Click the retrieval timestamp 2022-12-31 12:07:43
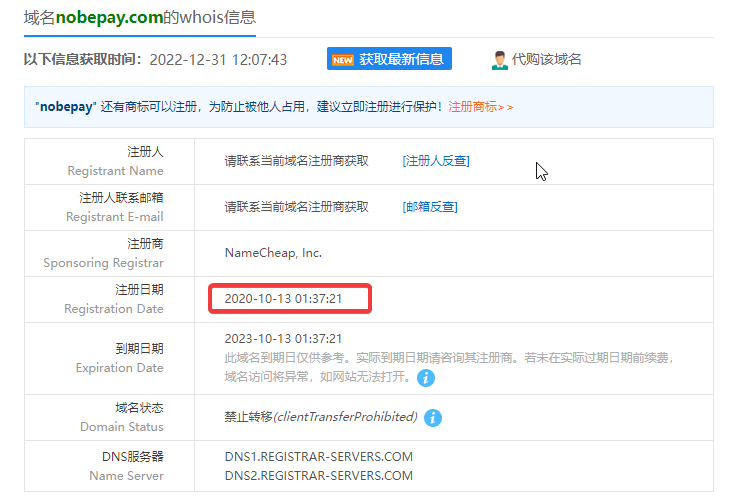The width and height of the screenshot is (729, 503). pos(218,60)
